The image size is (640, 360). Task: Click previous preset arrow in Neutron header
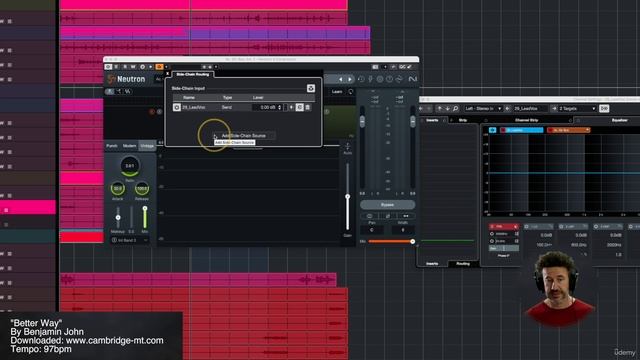[x=340, y=79]
